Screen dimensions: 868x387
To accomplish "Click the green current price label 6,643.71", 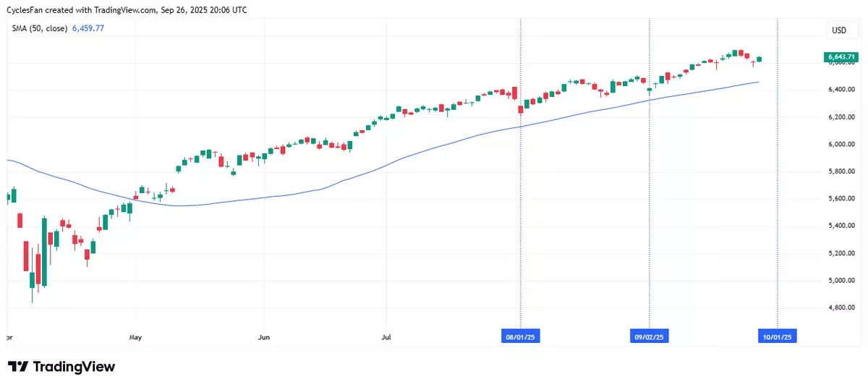I will tap(841, 56).
